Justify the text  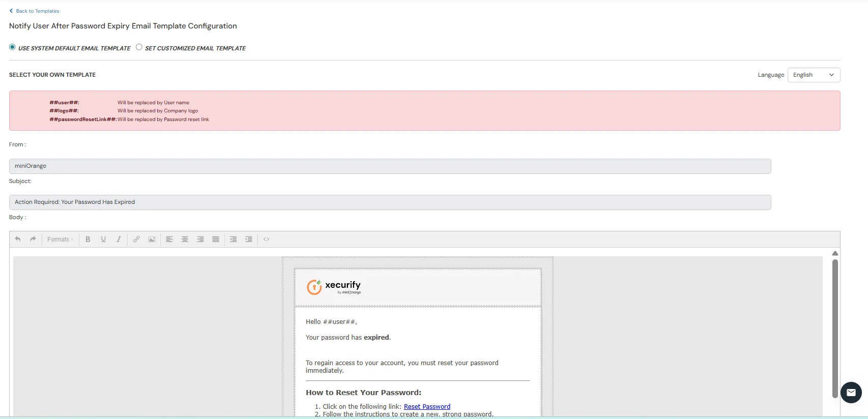click(216, 239)
